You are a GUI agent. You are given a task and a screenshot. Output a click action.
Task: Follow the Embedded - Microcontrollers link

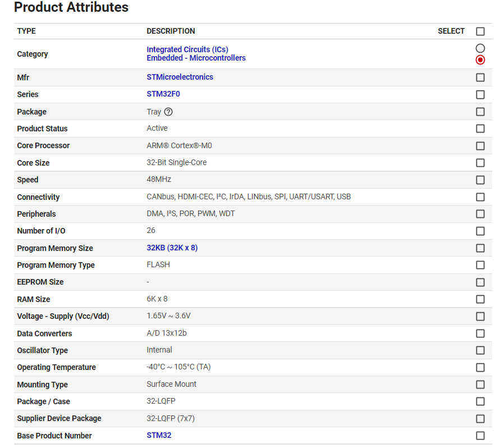[196, 58]
